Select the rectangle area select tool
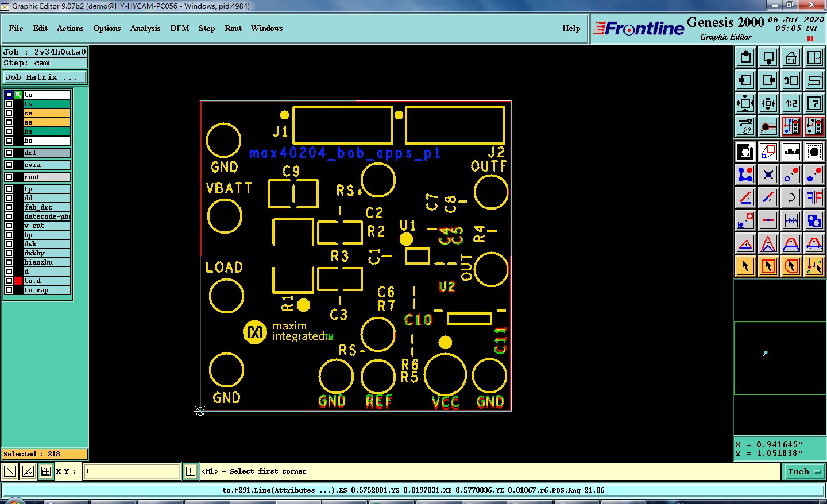Screen dimensions: 827x504 (x=768, y=266)
